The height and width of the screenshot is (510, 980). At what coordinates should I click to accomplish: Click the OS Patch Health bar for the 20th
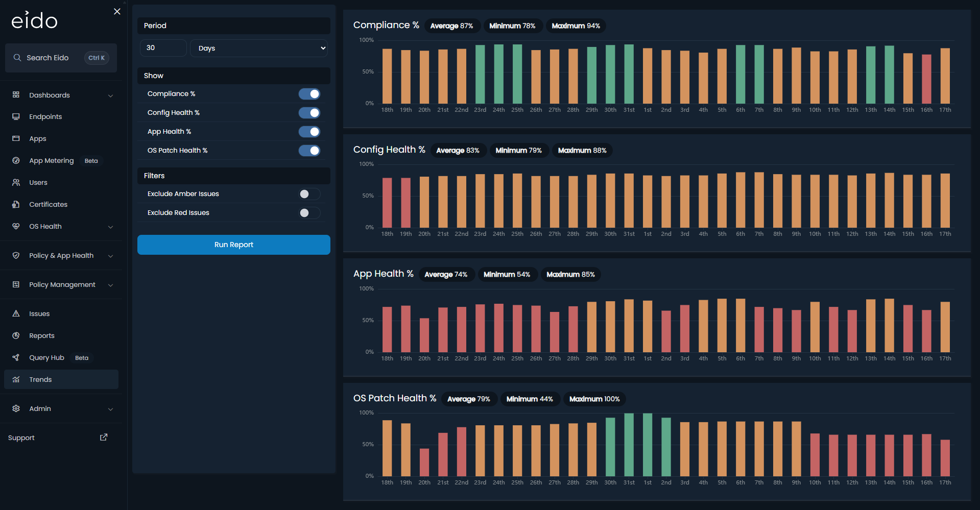coord(424,463)
